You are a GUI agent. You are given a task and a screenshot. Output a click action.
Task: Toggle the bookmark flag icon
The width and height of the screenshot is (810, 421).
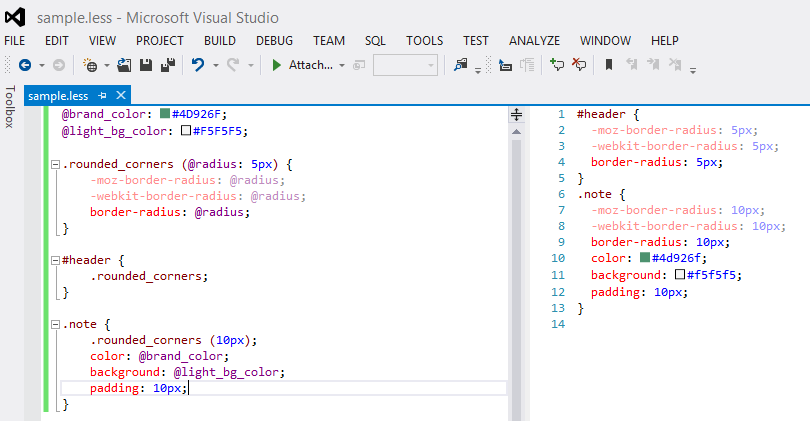(608, 65)
